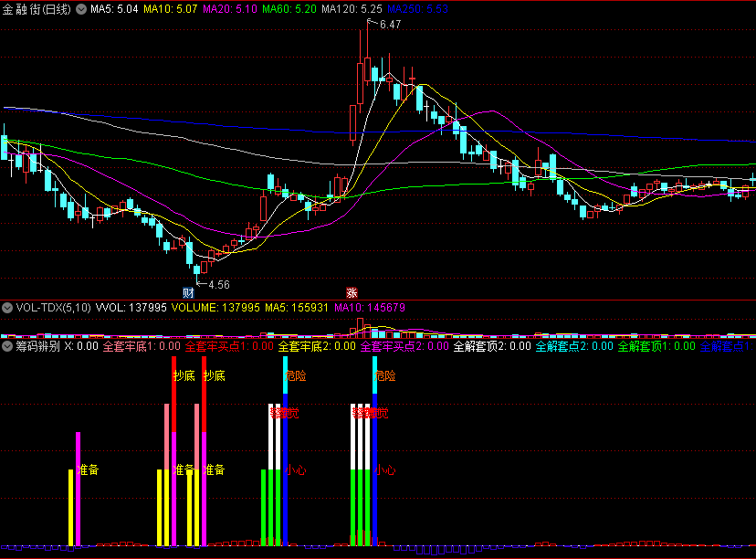The height and width of the screenshot is (559, 756).
Task: Click the 全套牢底2: 0.00 label
Action: coord(317,346)
